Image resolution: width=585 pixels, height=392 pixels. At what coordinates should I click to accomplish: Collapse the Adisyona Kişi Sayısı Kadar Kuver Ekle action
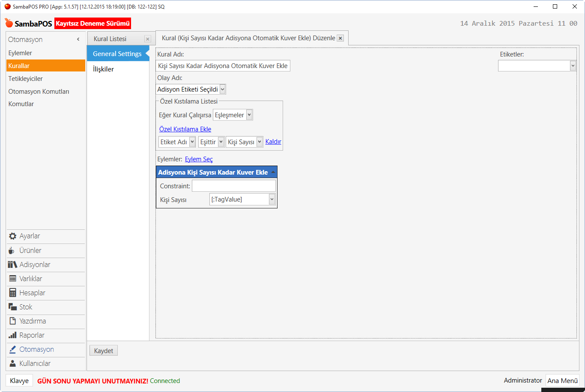[x=273, y=172]
